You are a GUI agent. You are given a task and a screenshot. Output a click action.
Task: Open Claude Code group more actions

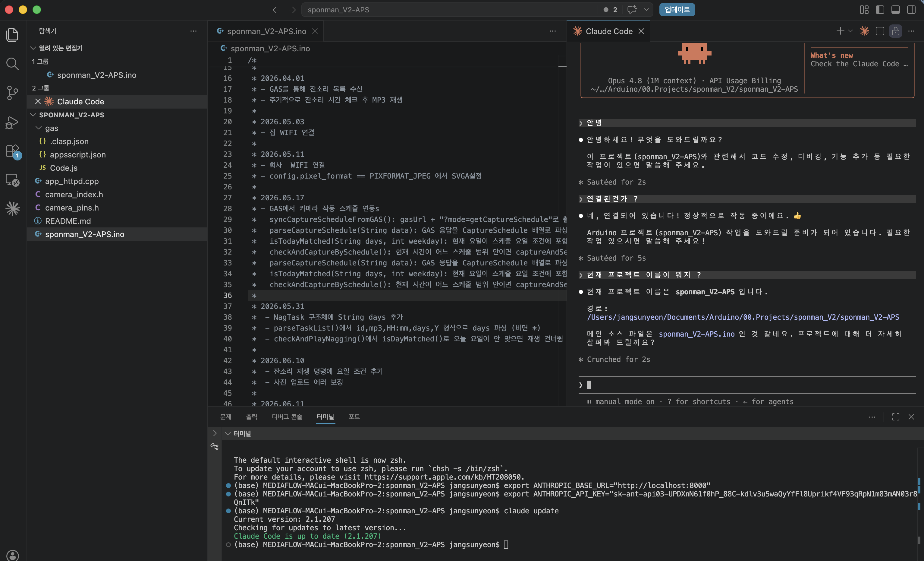(911, 31)
